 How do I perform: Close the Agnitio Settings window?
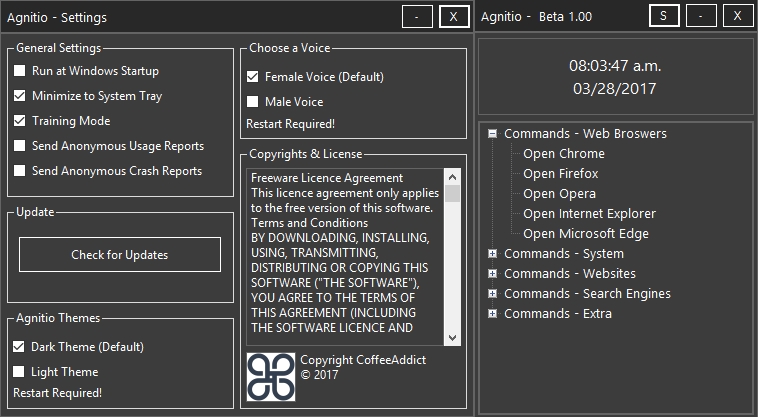pyautogui.click(x=454, y=17)
